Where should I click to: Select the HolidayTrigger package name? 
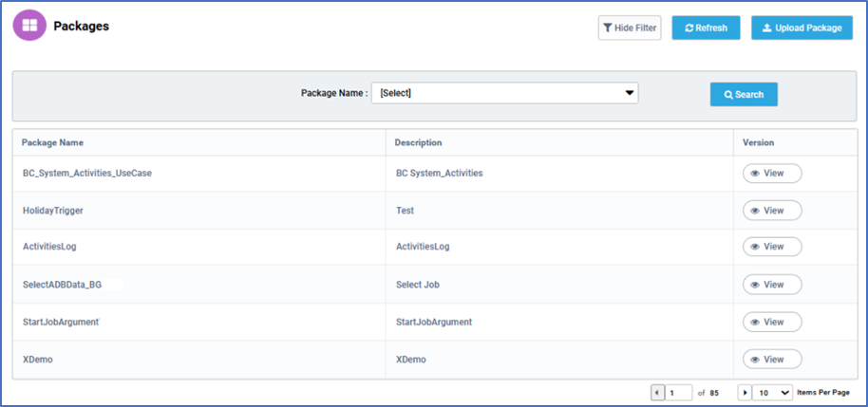tap(53, 211)
